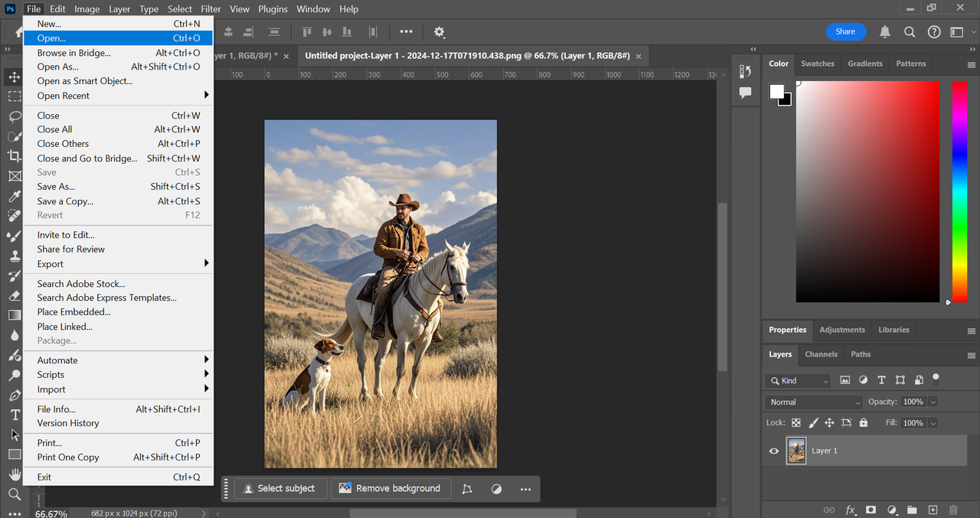This screenshot has height=518, width=980.
Task: Create a new layer with plus icon
Action: coord(933,510)
